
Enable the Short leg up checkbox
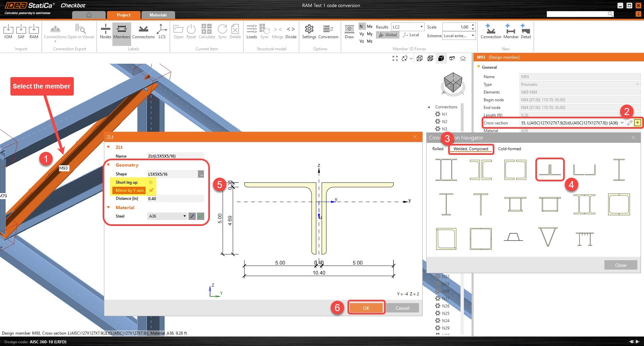tap(151, 182)
